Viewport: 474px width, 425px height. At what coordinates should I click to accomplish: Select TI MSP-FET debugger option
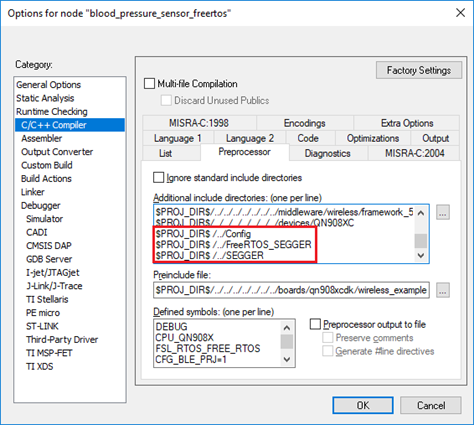coord(49,353)
